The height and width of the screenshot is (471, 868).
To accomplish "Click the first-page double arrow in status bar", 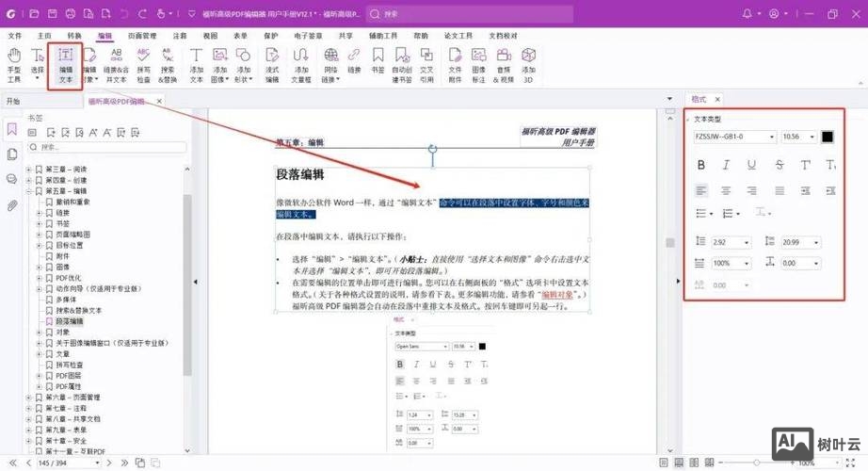I will click(x=13, y=463).
